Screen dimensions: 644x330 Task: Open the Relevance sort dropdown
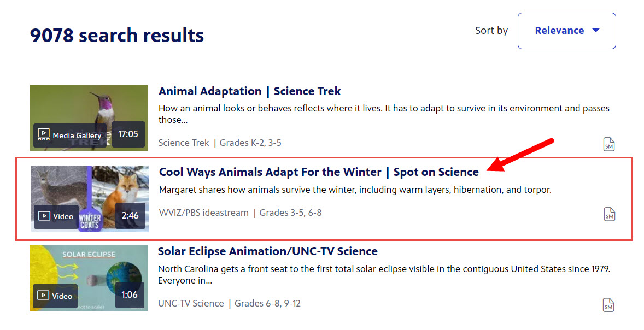pos(566,31)
